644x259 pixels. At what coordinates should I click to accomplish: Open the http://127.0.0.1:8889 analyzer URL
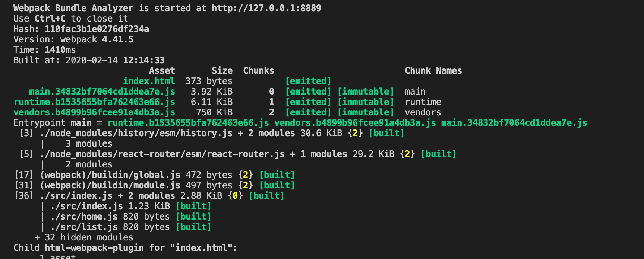tap(266, 8)
